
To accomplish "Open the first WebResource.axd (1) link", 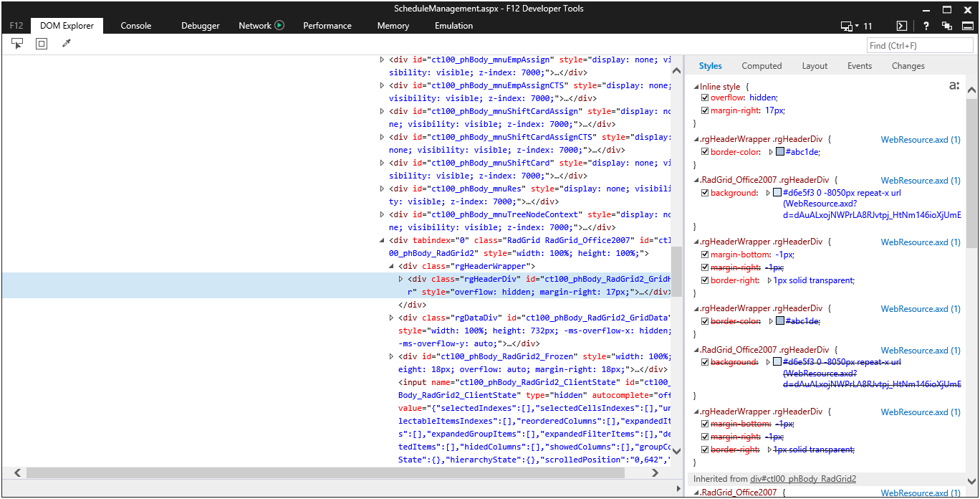I will [x=921, y=140].
